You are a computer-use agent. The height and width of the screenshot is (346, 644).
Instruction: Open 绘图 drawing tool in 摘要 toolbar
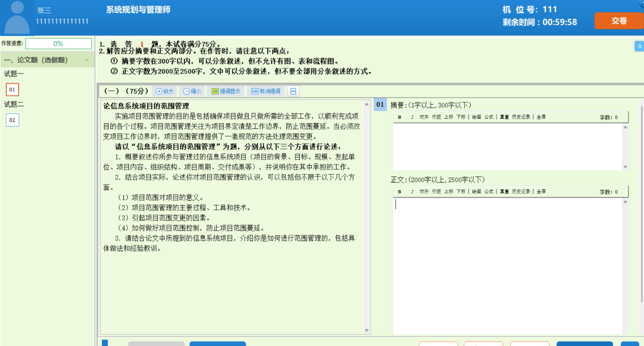coord(476,117)
